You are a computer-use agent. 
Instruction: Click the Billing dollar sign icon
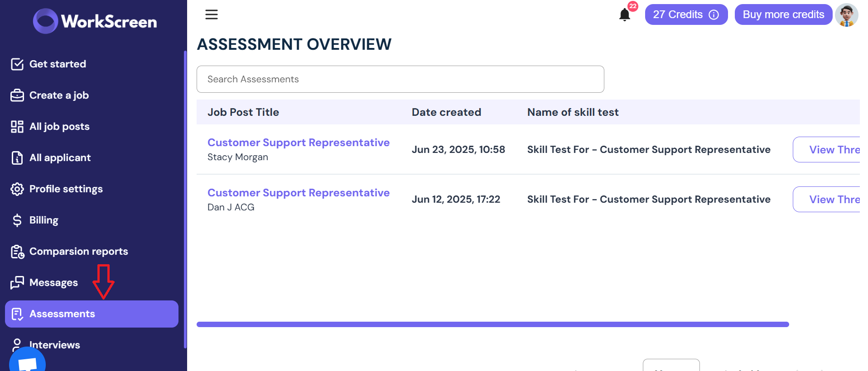tap(17, 220)
